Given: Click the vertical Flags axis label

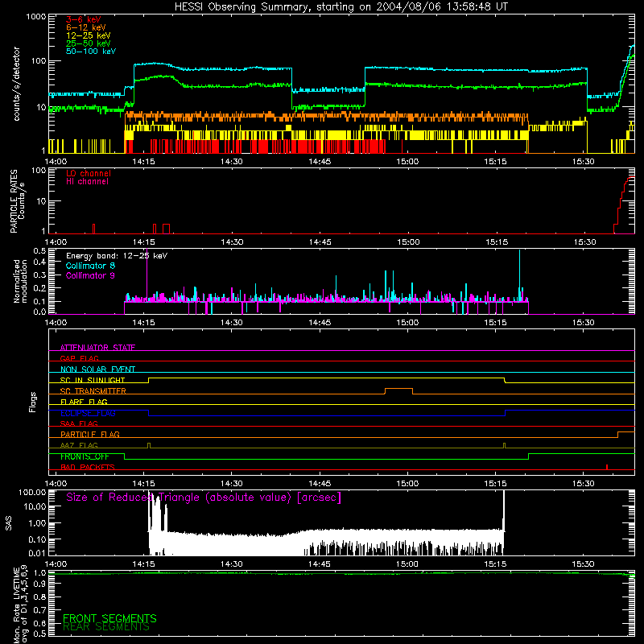Looking at the screenshot, I should (32, 402).
